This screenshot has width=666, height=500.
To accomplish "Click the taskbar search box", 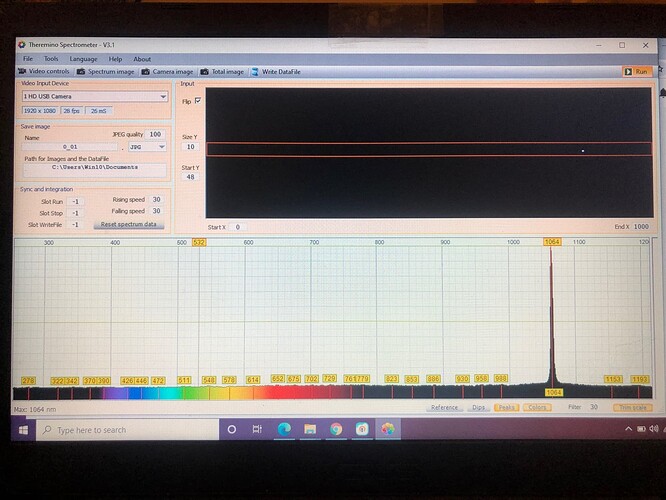I will (127, 430).
